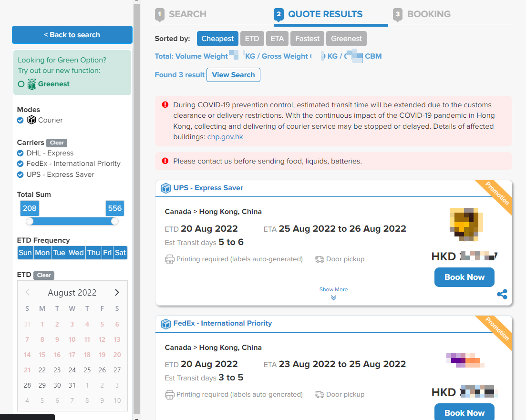Switch to the Quote Results tab
526x420 pixels.
coord(319,14)
